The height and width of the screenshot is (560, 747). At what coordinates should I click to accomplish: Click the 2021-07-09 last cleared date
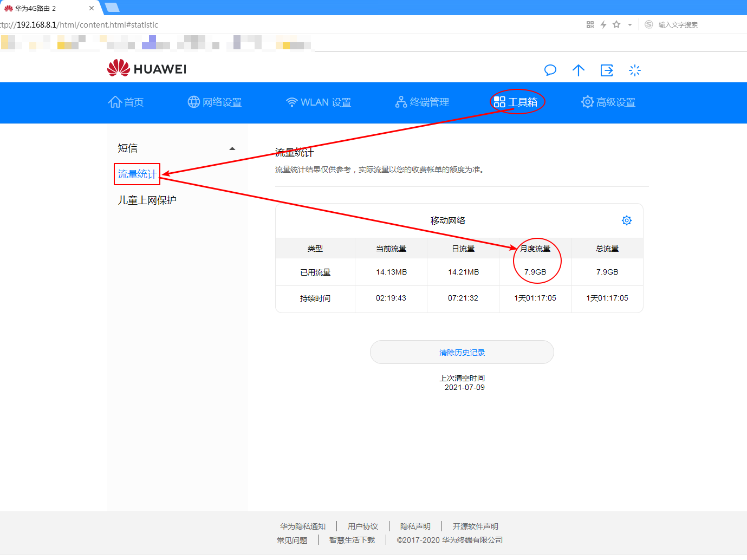click(465, 387)
